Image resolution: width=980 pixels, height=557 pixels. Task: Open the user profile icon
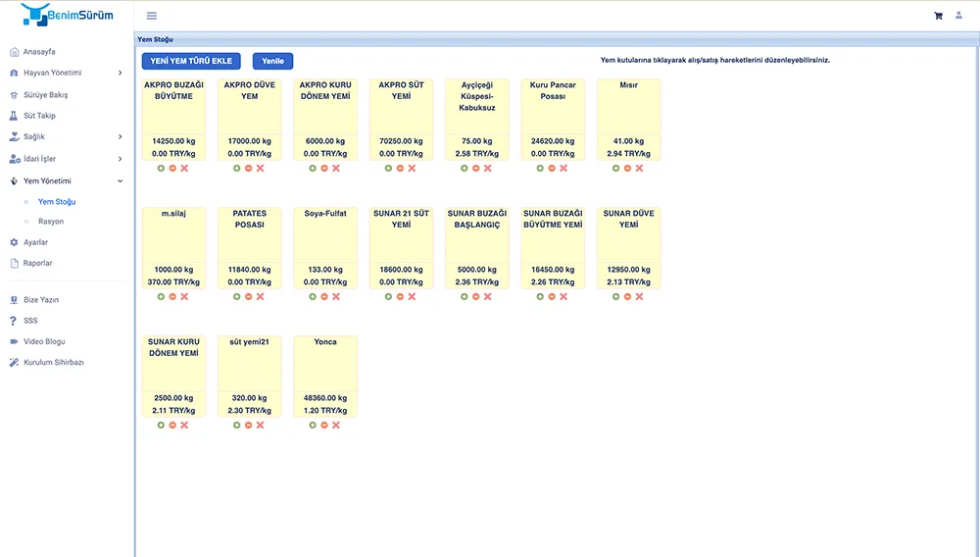(x=958, y=16)
